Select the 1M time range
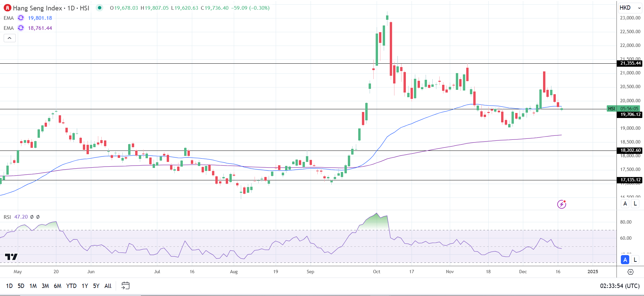Viewport: 644px width, 296px height. click(33, 286)
